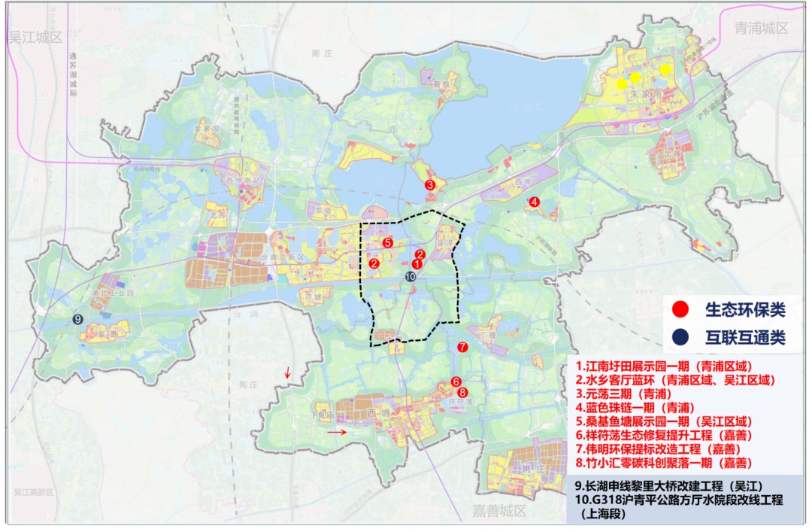Viewport: 812px width, 532px height.
Task: Click legend entry 9.长湖申线黎里大桥改建工程
Action: tap(669, 486)
